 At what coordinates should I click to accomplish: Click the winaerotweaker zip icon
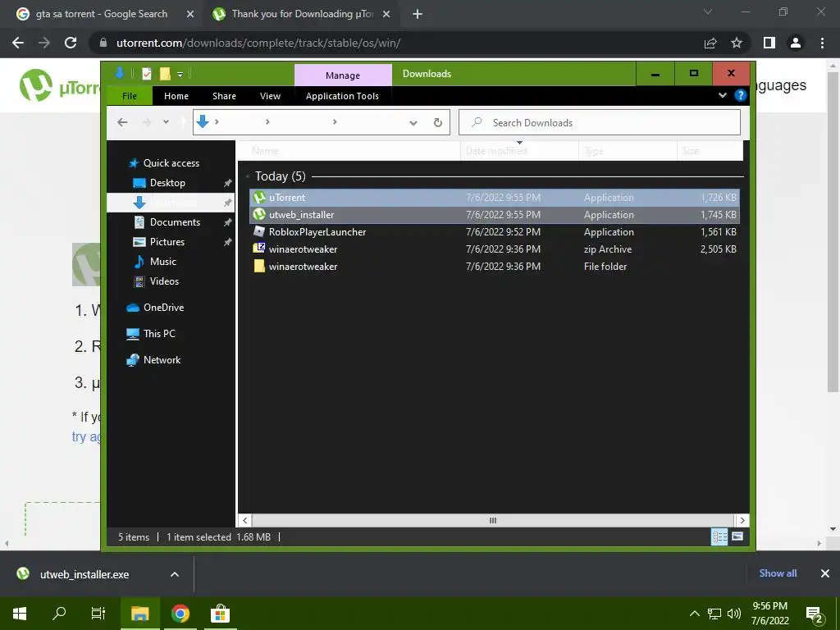pos(259,249)
